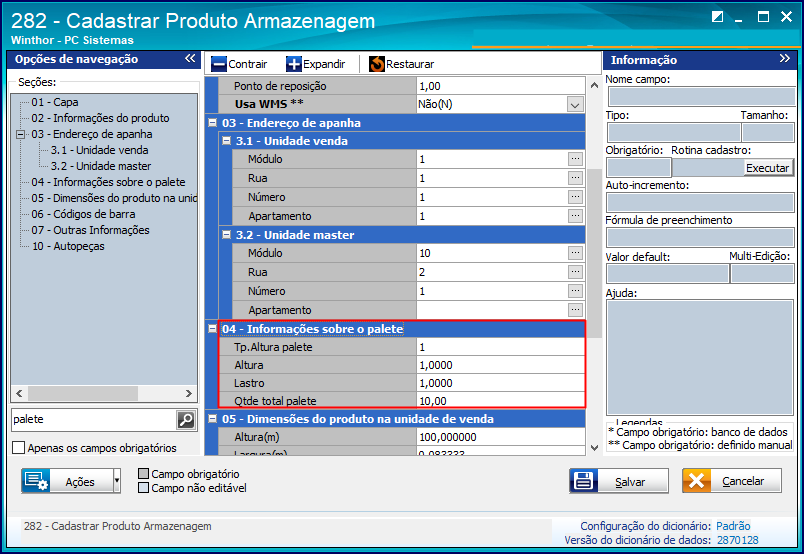Open lookup for Apartamento in Unidade master
Viewport: 804px width, 554px height.
pos(575,310)
